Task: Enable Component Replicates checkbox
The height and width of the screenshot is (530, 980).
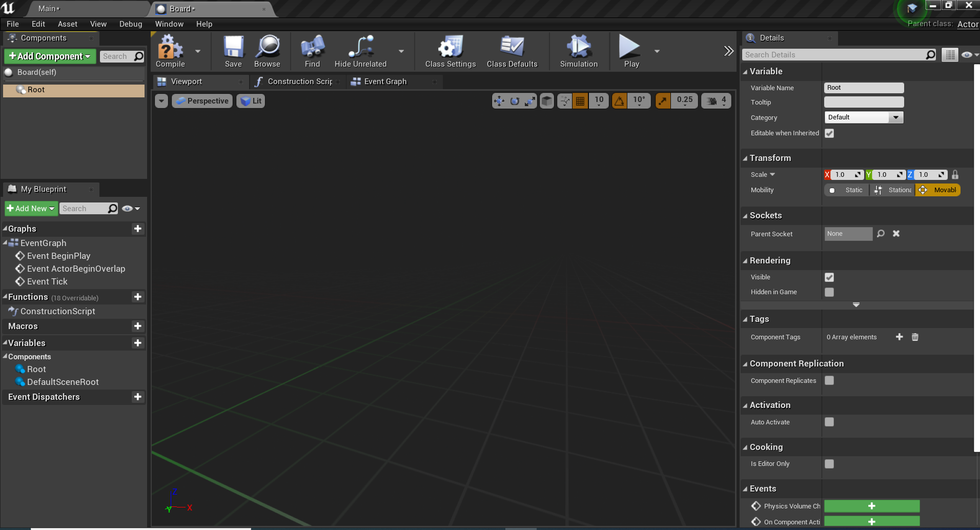Action: pyautogui.click(x=829, y=380)
